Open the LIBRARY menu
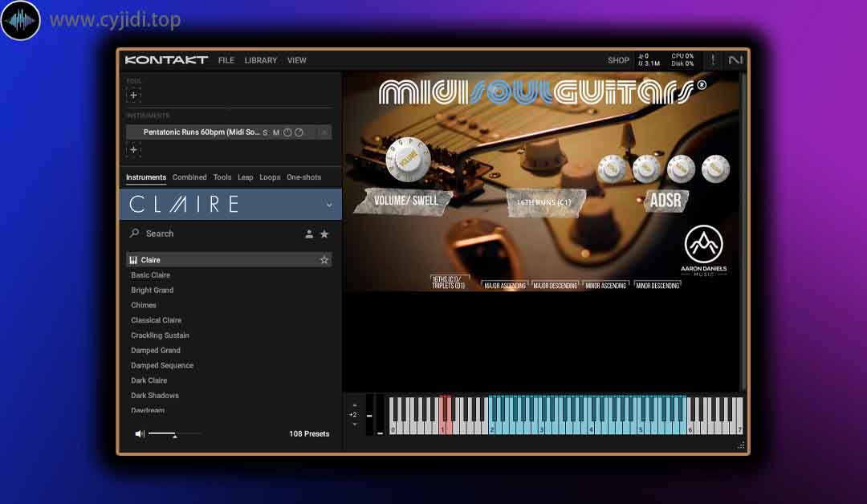This screenshot has width=867, height=504. (260, 60)
